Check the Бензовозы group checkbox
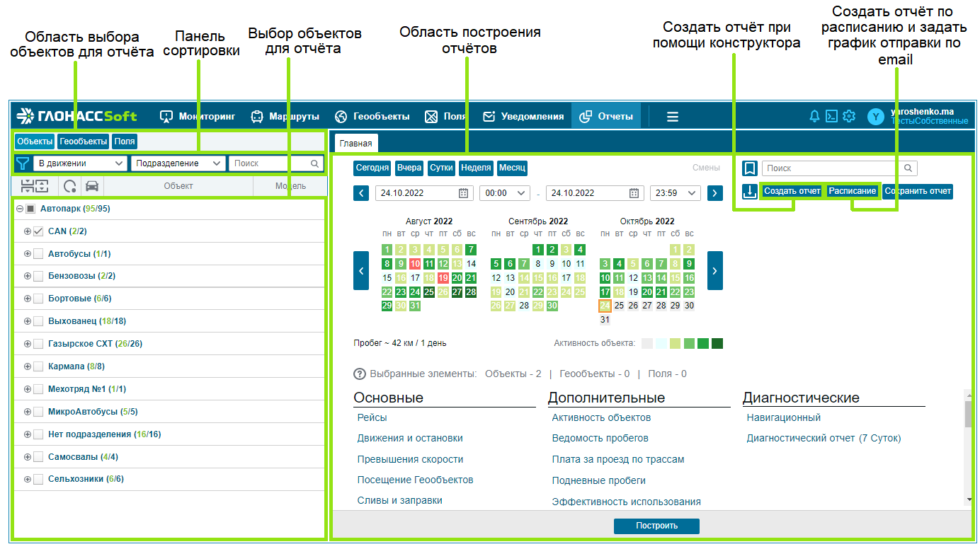The width and height of the screenshot is (980, 549). click(38, 276)
